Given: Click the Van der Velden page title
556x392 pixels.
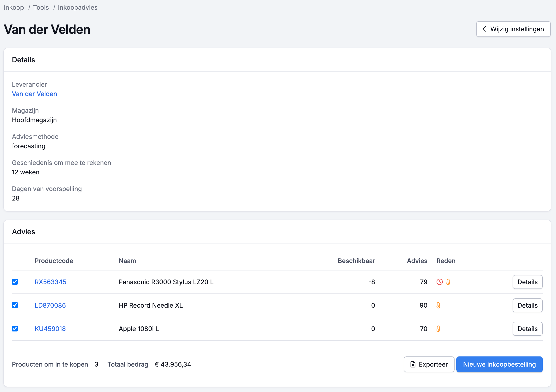Looking at the screenshot, I should point(47,29).
